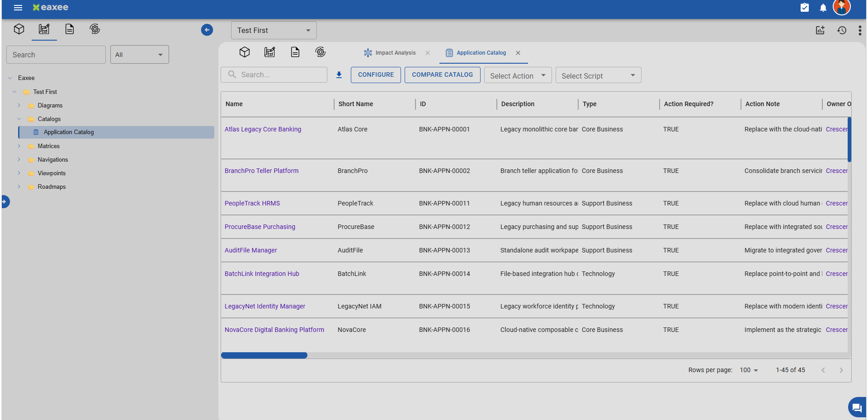
Task: Collapse the Test First tree node
Action: 14,92
